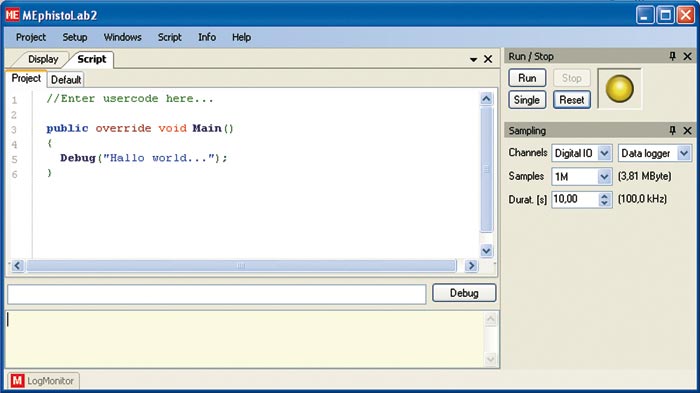Click the LogMonitor red M icon

17,381
